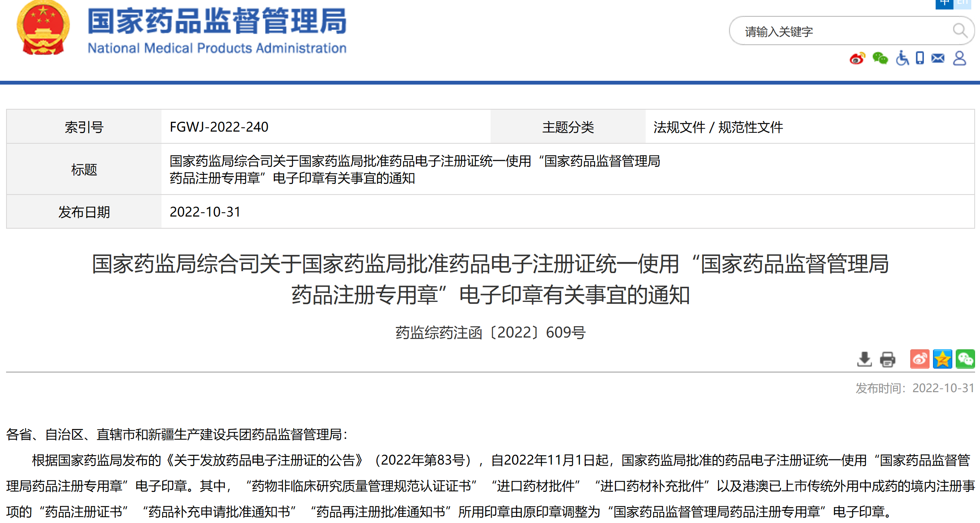Print the article with printer icon

(887, 359)
